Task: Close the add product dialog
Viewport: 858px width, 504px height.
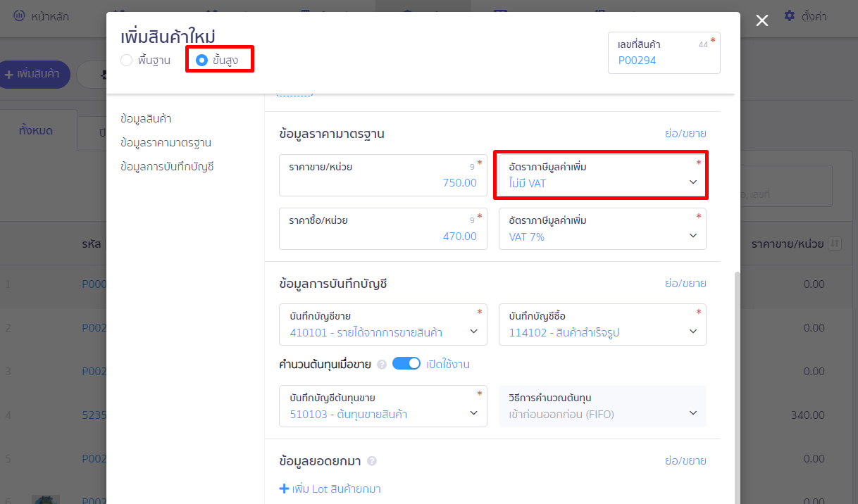Action: [x=761, y=20]
